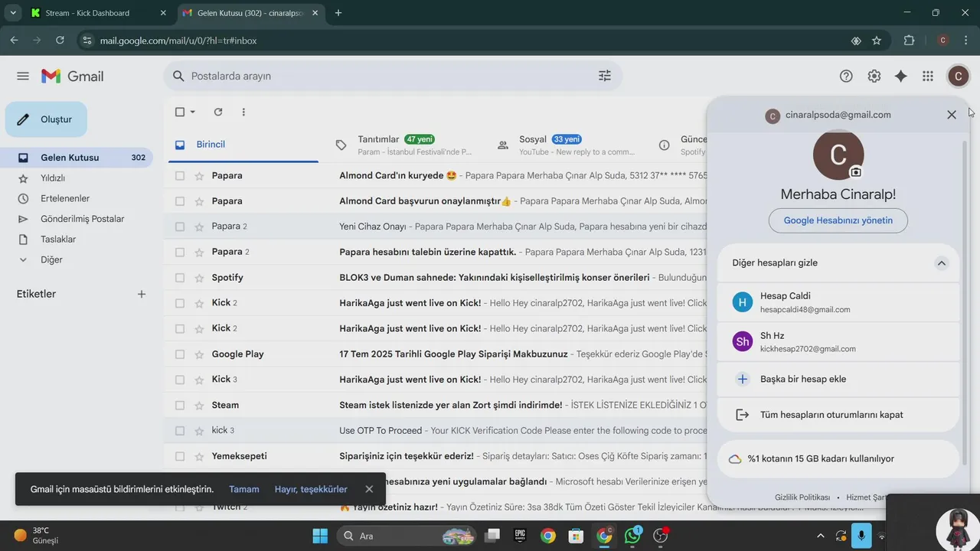Open Task View on the taskbar
This screenshot has width=980, height=551.
[492, 536]
